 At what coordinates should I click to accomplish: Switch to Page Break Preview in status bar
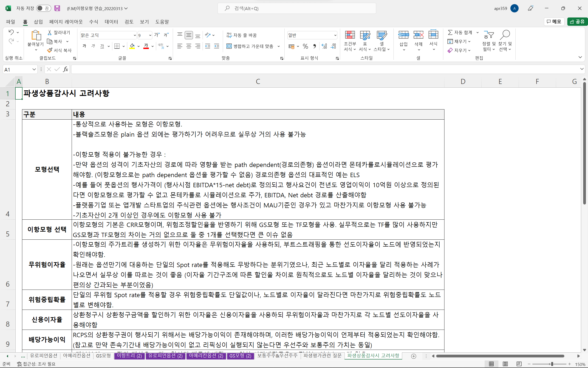(519, 364)
